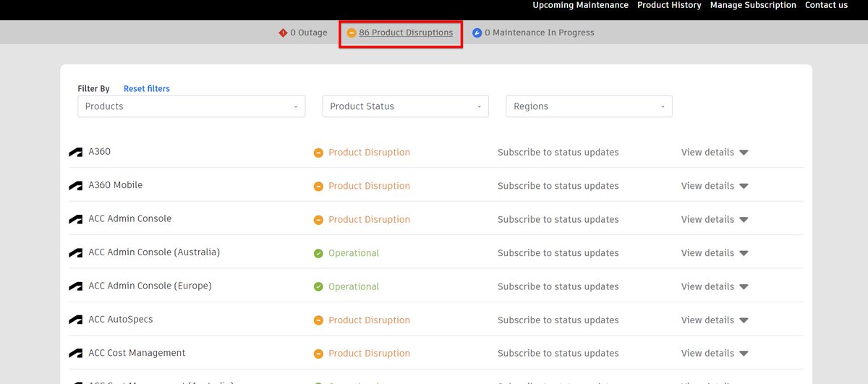Click the ACC Admin Console (Europe) name

[150, 286]
